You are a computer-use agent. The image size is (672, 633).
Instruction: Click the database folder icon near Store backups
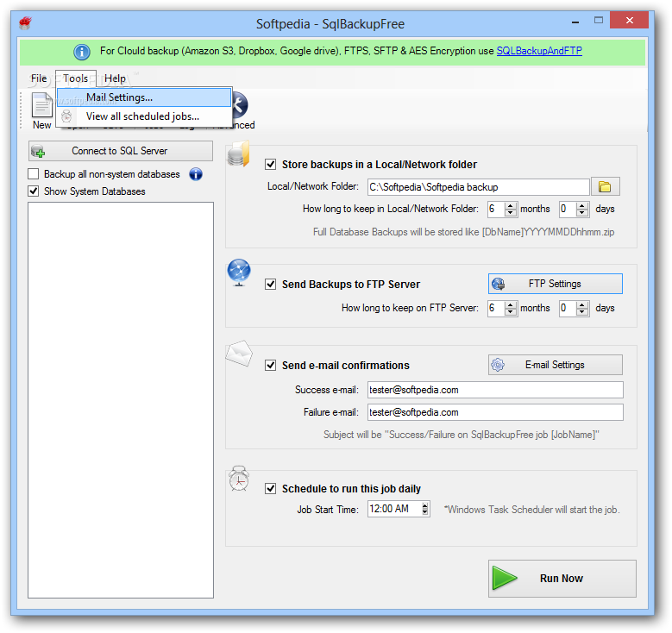pyautogui.click(x=238, y=154)
